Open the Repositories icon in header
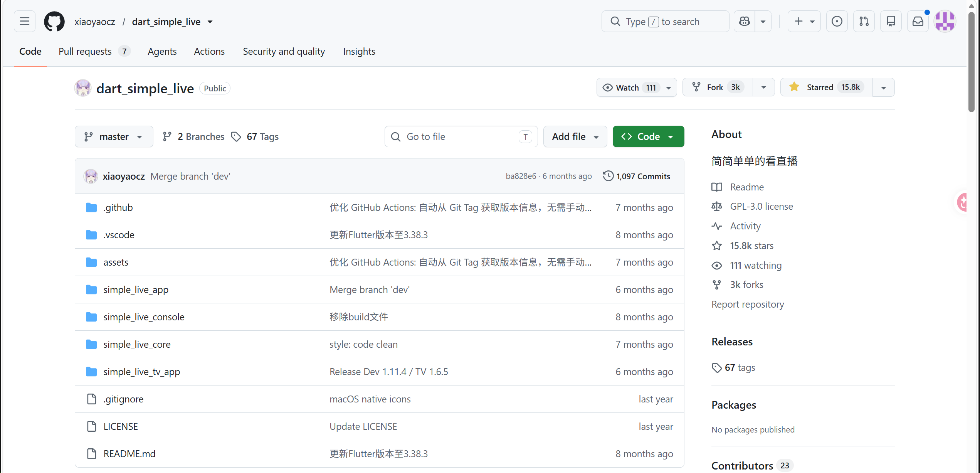Image resolution: width=980 pixels, height=473 pixels. click(x=891, y=21)
